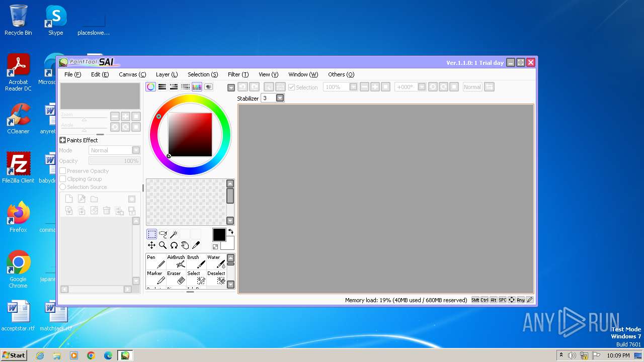Viewport: 644px width, 362px height.
Task: Choose the Pen brush tool
Action: [156, 261]
